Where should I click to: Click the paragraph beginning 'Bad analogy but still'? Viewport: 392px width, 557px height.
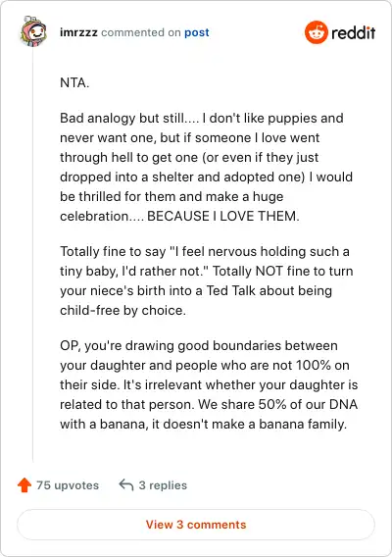[x=207, y=167]
